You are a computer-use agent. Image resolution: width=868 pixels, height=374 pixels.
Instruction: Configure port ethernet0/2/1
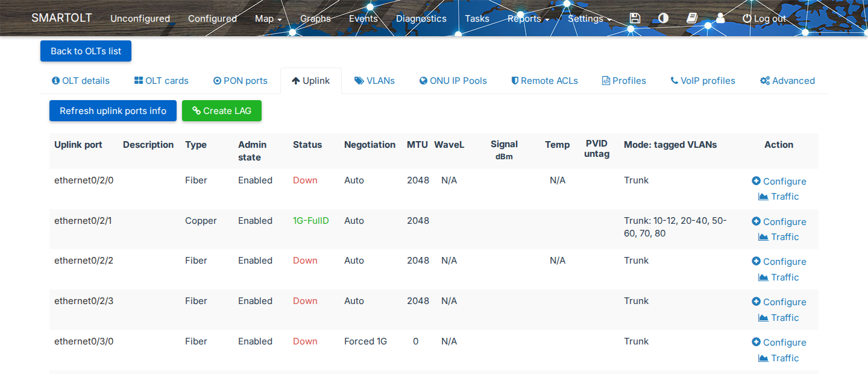tap(779, 221)
